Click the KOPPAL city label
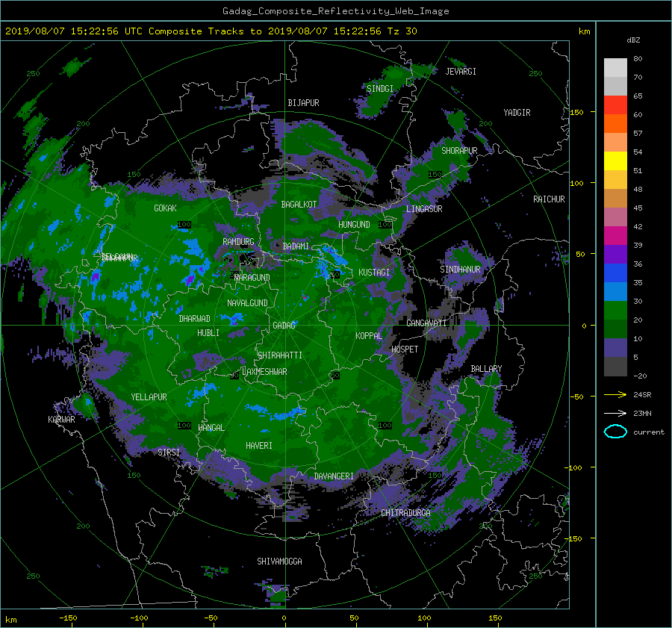Viewport: 672px width, 628px height. coord(369,335)
